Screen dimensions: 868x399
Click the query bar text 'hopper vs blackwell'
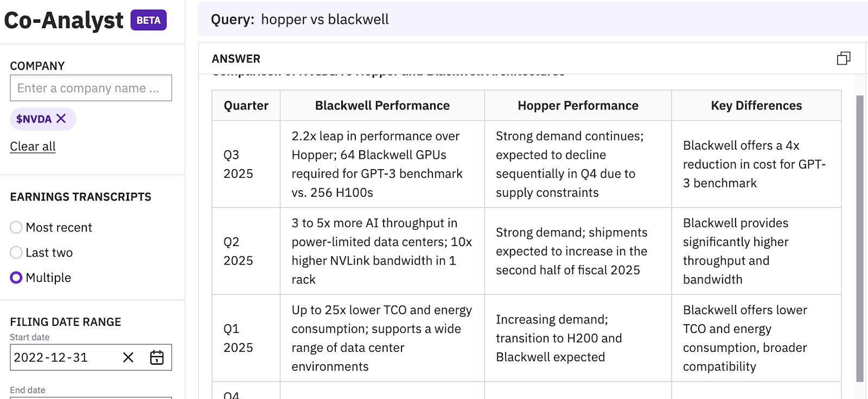(x=324, y=20)
